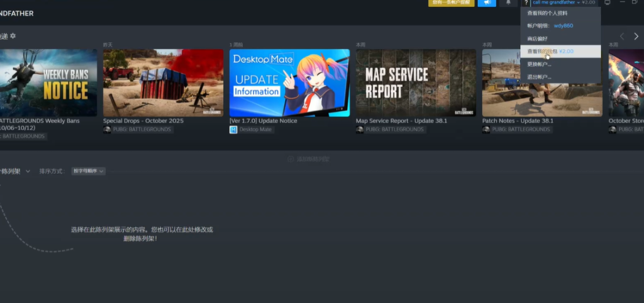
Task: Expand the shelf name chevron (陈列架)
Action: 28,171
